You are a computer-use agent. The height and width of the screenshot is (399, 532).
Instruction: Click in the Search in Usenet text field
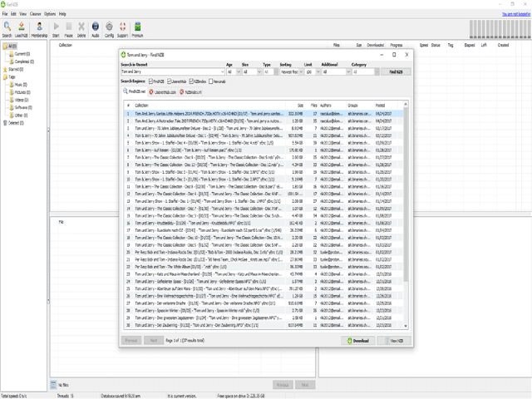[x=170, y=72]
